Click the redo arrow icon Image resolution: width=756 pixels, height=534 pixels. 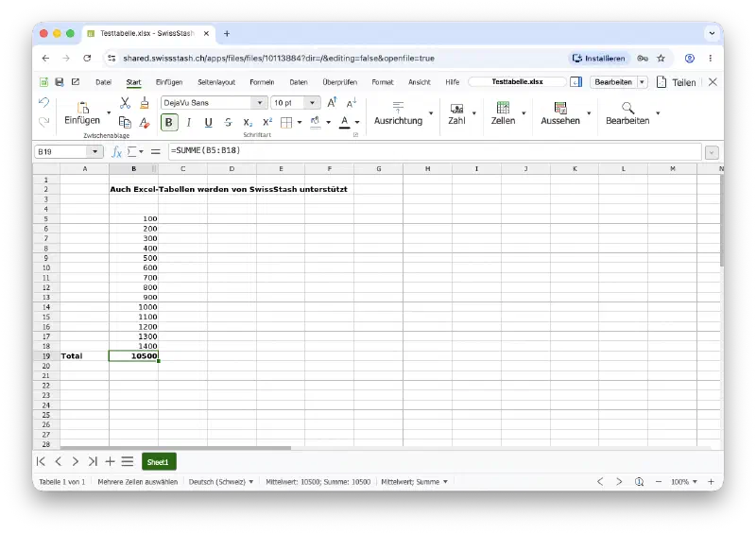tap(43, 122)
